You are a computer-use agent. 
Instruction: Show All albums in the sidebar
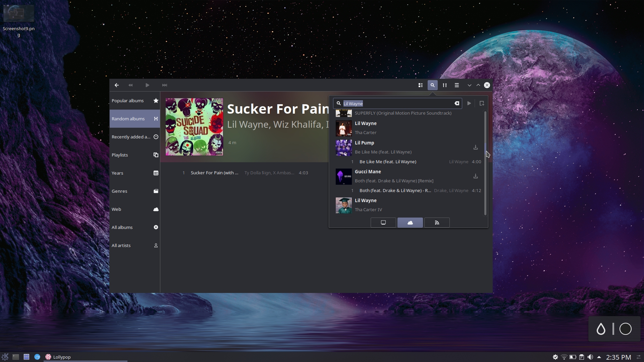[x=135, y=227]
